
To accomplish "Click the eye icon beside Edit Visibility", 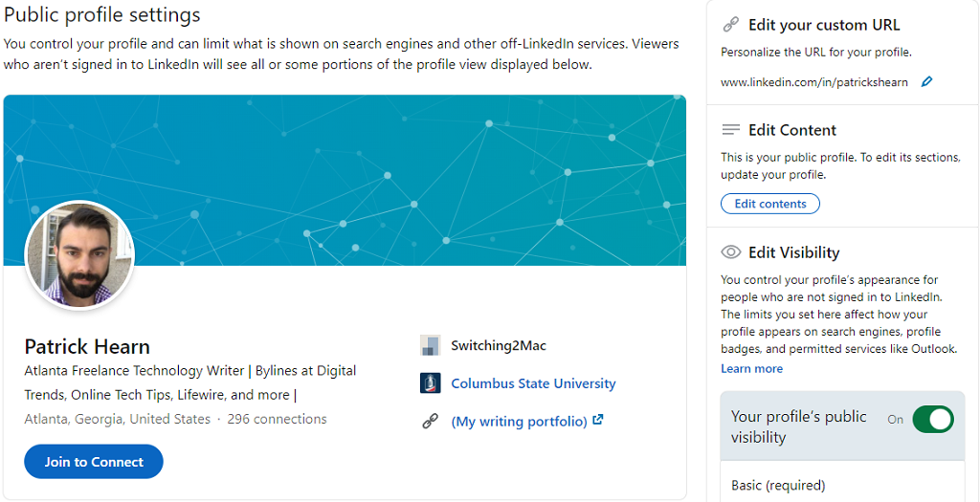I will point(731,252).
